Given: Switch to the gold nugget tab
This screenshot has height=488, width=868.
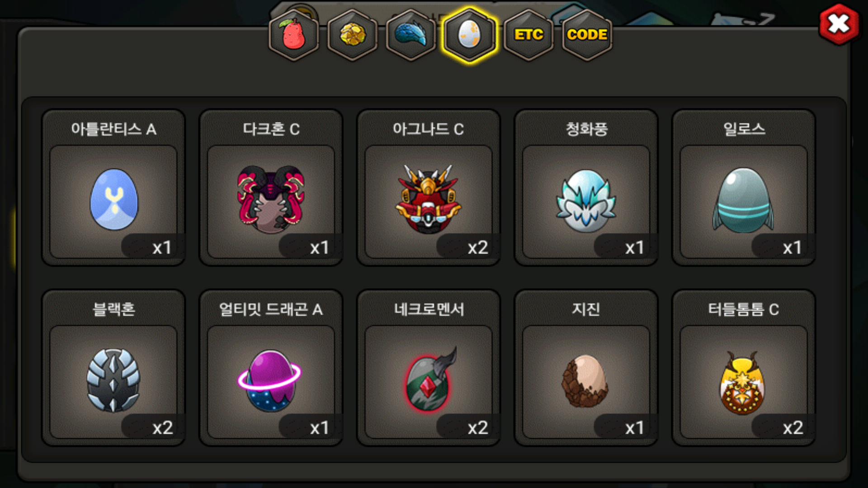Looking at the screenshot, I should (353, 35).
